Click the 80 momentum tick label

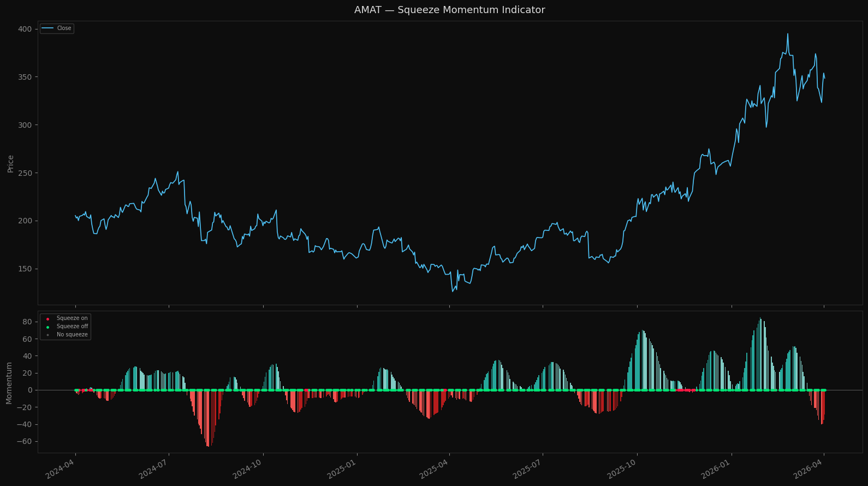pyautogui.click(x=27, y=322)
